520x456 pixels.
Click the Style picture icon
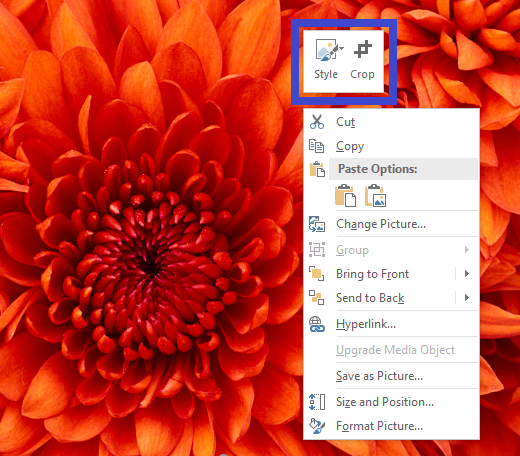[326, 50]
